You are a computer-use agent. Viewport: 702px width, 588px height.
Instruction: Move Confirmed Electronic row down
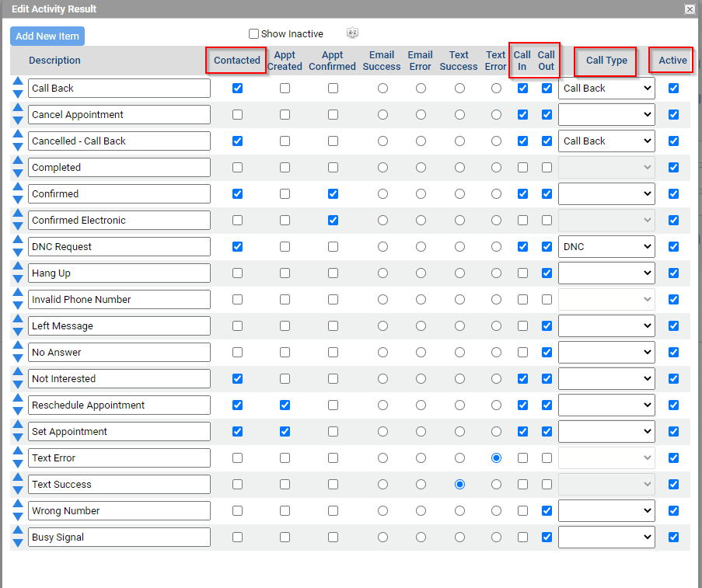point(18,226)
